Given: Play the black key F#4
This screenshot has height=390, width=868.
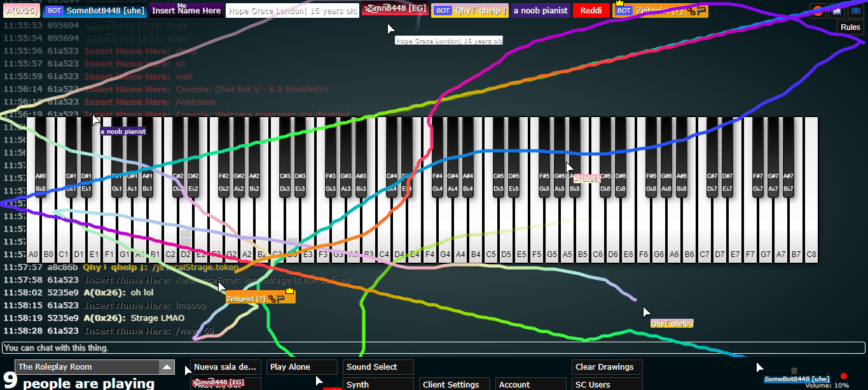Looking at the screenshot, I should point(437,156).
